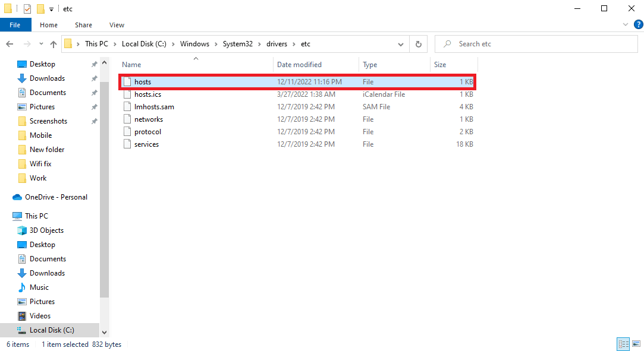
Task: Click into the Search etc box
Action: point(536,44)
